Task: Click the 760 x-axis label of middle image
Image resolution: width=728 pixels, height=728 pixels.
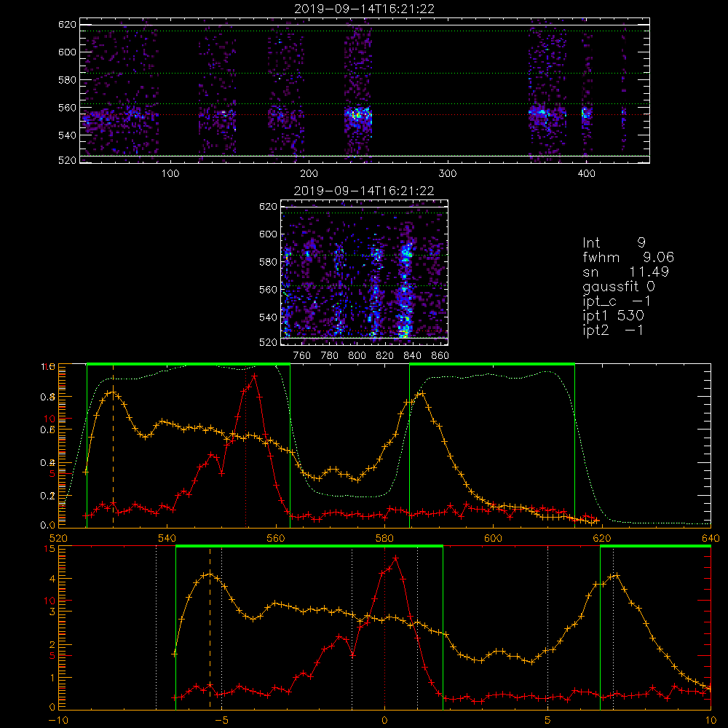Action: pyautogui.click(x=302, y=356)
